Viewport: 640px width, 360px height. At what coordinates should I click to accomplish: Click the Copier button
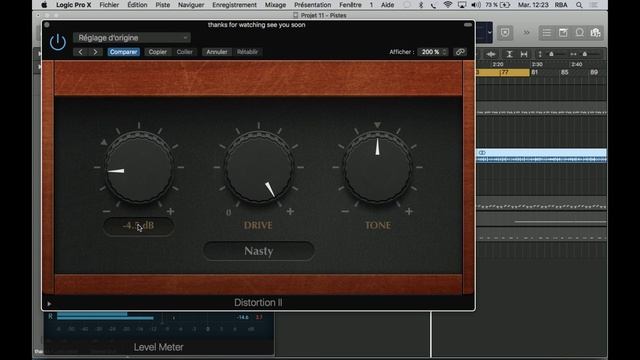point(158,52)
